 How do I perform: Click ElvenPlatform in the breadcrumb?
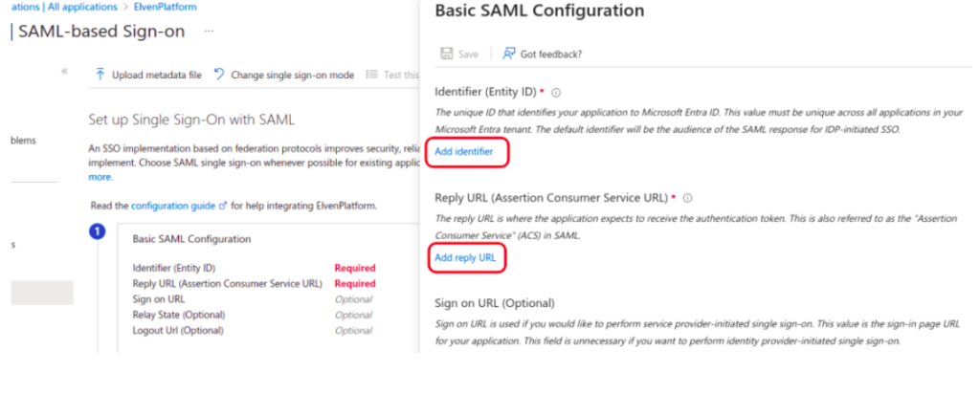point(166,7)
